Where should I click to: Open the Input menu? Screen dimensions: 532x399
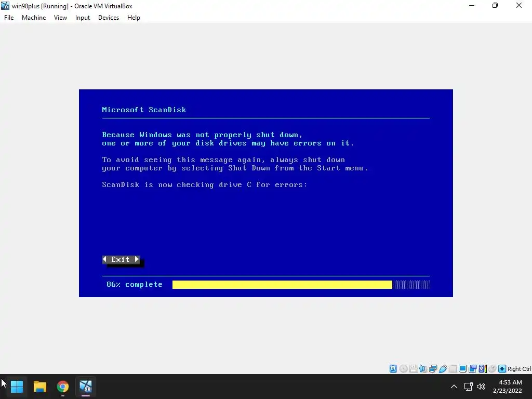tap(83, 18)
